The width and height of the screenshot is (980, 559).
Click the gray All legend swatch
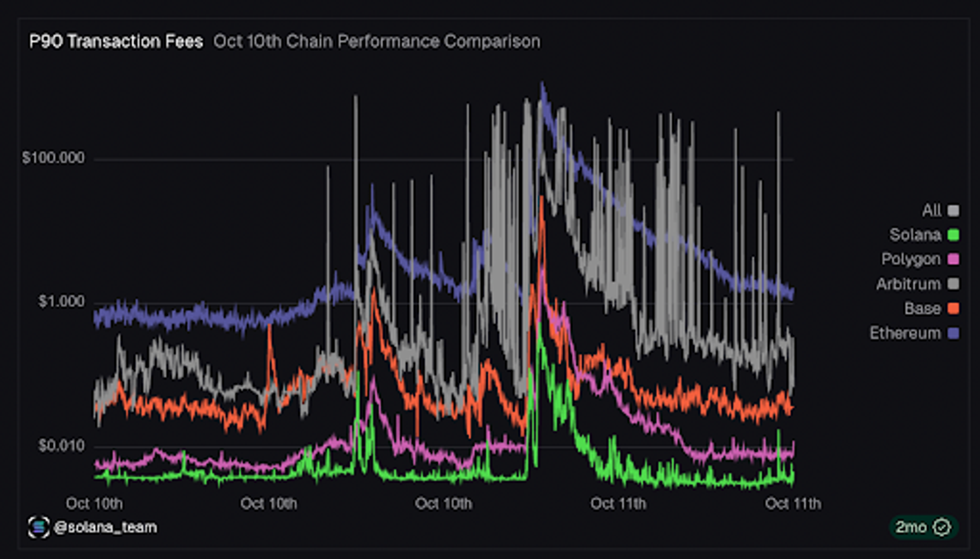click(x=953, y=210)
